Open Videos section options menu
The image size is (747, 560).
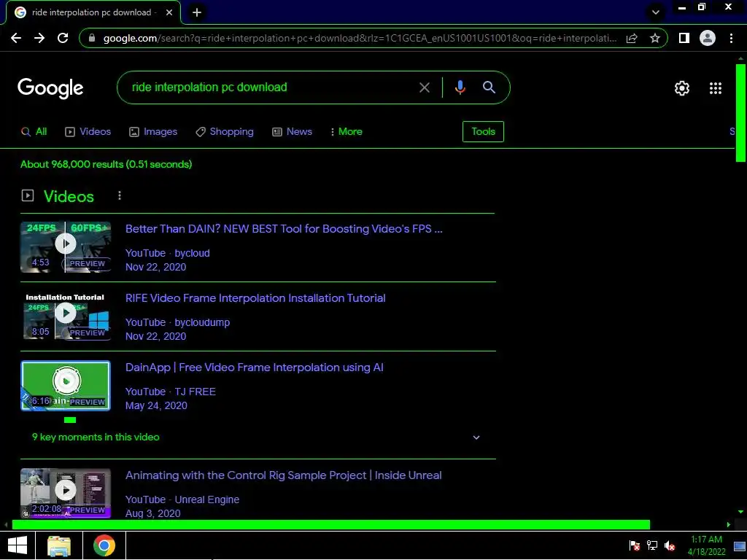pyautogui.click(x=120, y=195)
